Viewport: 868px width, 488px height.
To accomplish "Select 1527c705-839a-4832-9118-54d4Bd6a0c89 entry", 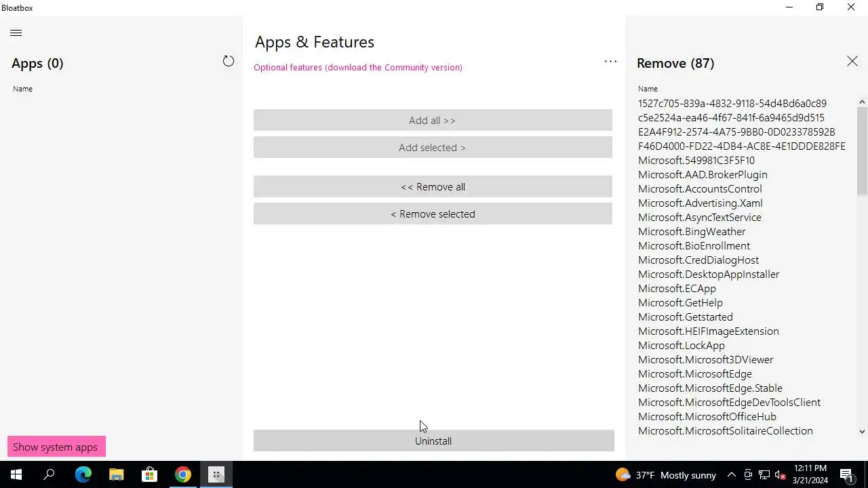I will pos(732,104).
